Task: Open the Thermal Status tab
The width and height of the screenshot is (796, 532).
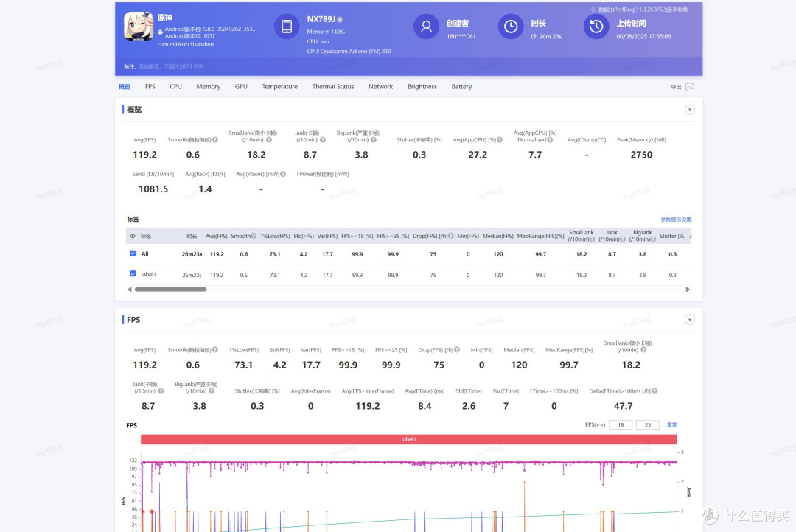Action: pos(333,87)
